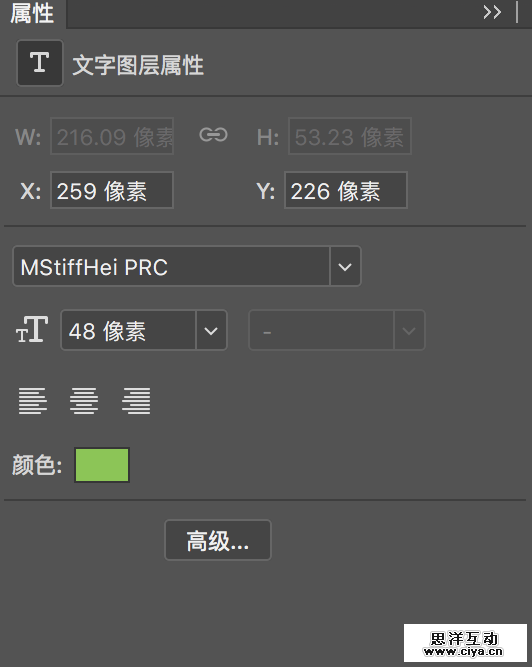
Task: Click the text layer T icon
Action: click(x=40, y=63)
